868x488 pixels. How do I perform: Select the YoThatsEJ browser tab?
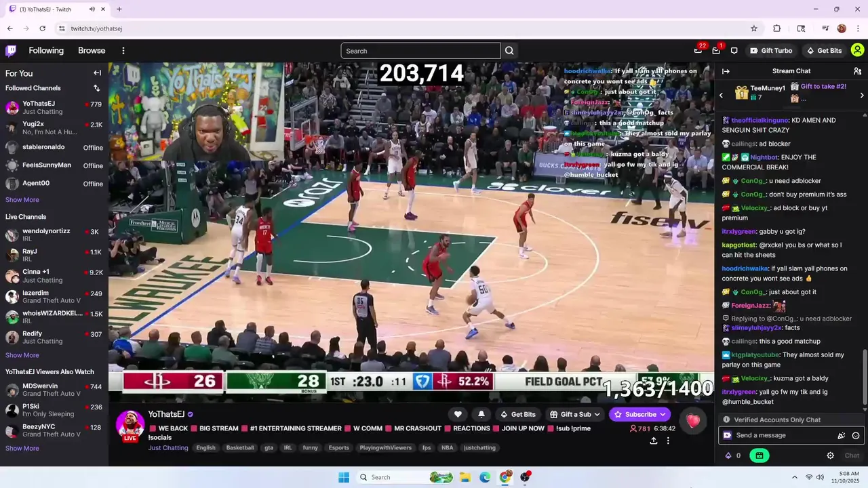tap(54, 9)
